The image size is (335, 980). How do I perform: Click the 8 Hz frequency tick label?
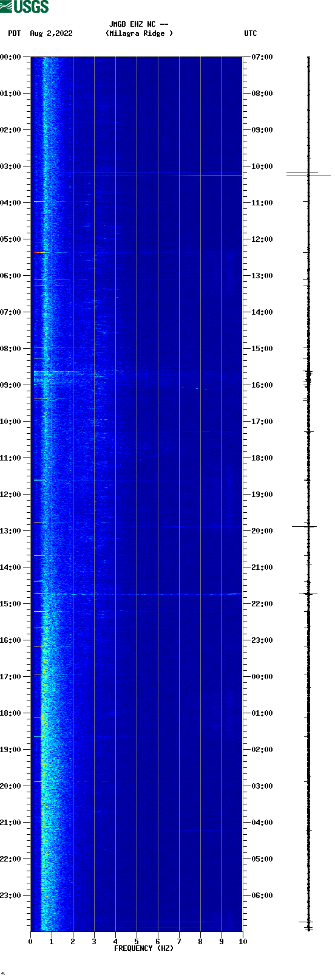coord(200,942)
